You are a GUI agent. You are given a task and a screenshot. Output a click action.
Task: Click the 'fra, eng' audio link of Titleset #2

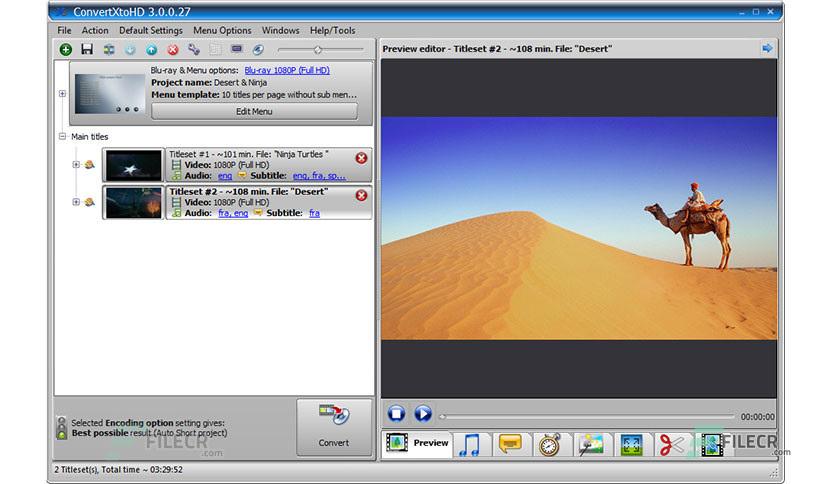coord(233,213)
